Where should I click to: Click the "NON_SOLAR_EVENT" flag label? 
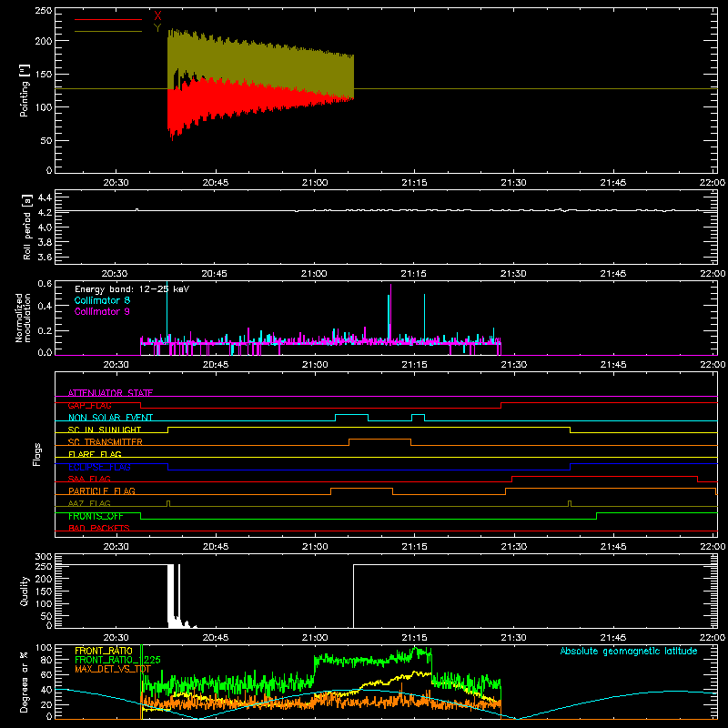(110, 418)
